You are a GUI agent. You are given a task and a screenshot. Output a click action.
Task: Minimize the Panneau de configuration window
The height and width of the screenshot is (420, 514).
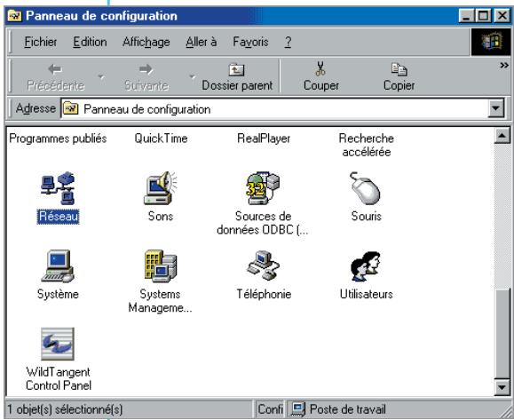(466, 16)
